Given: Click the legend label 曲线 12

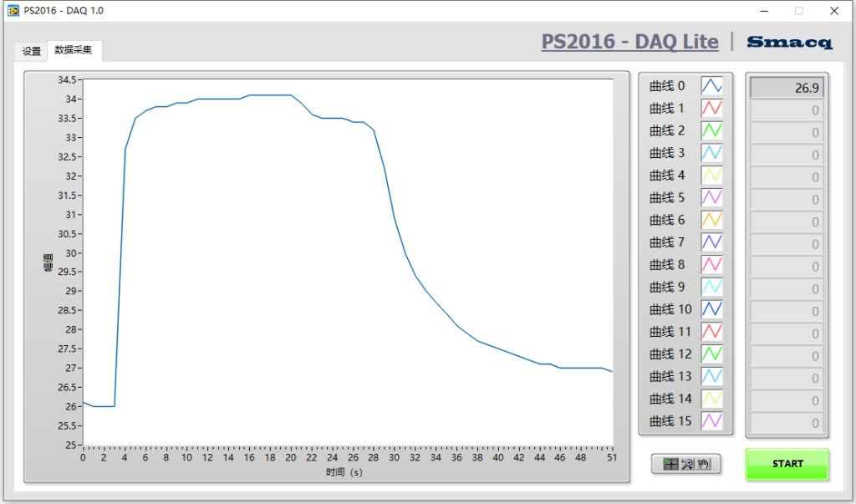Looking at the screenshot, I should [x=670, y=355].
